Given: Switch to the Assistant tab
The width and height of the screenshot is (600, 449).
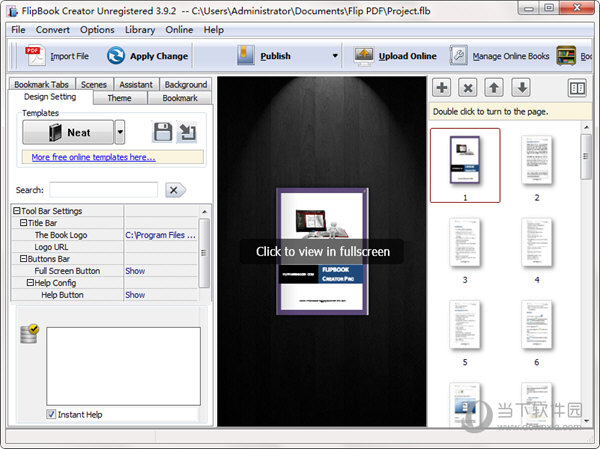Looking at the screenshot, I should (136, 84).
